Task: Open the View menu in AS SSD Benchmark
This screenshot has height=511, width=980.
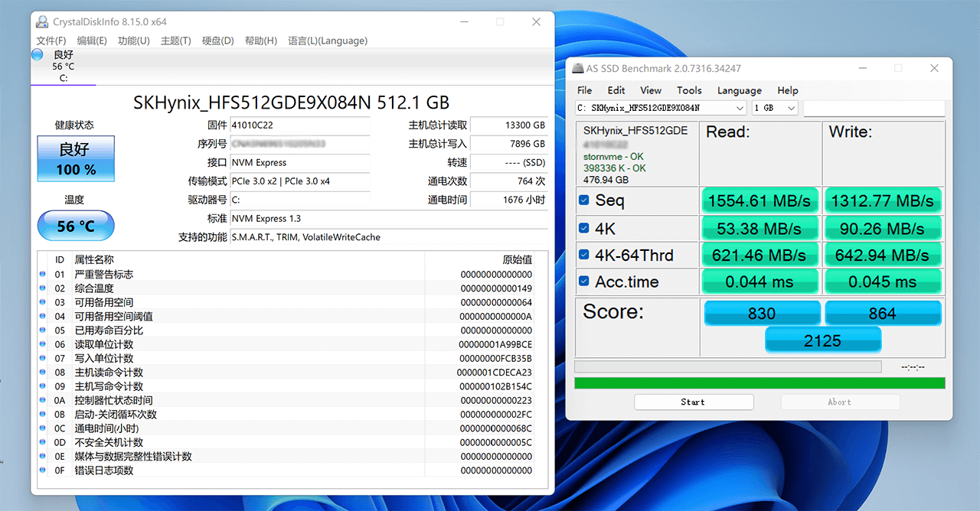Action: point(651,90)
